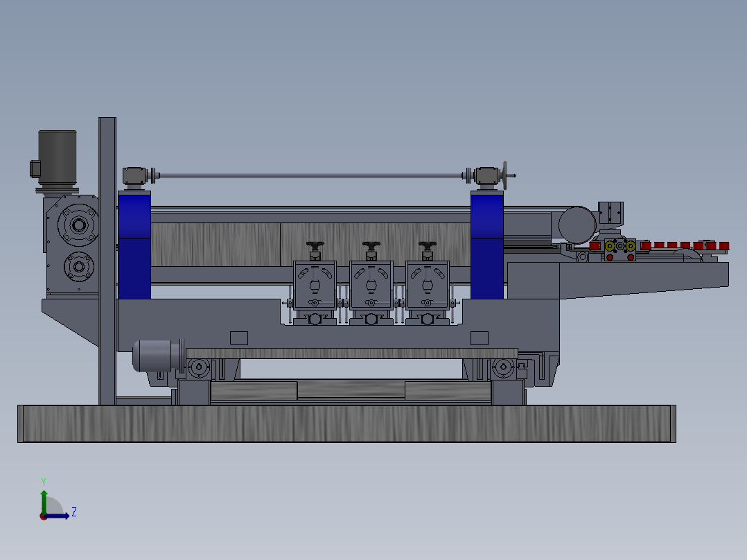Select the rightmost of three valve units
747x560 pixels.
[x=428, y=283]
